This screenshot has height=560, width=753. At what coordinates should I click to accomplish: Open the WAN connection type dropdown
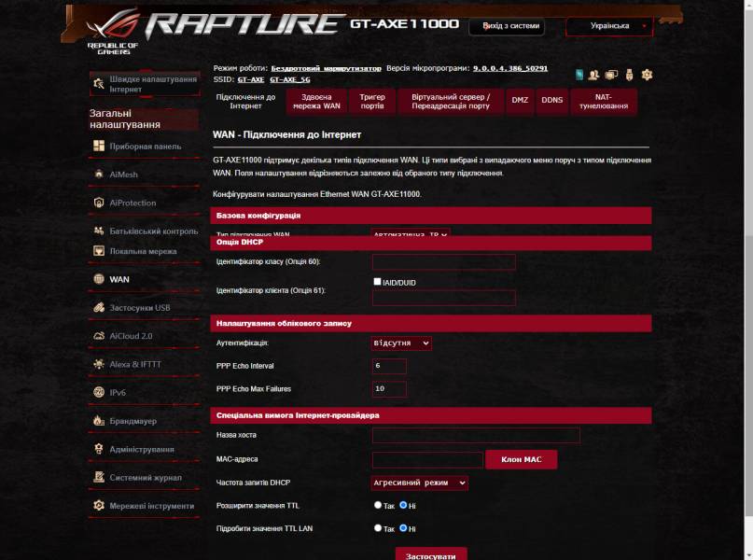(x=411, y=233)
